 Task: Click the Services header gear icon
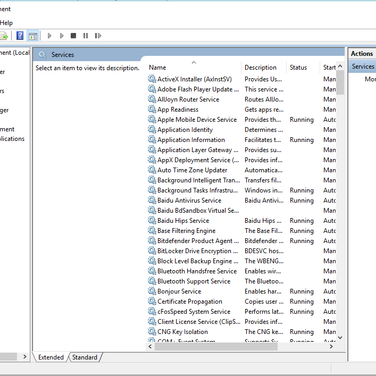tap(42, 54)
